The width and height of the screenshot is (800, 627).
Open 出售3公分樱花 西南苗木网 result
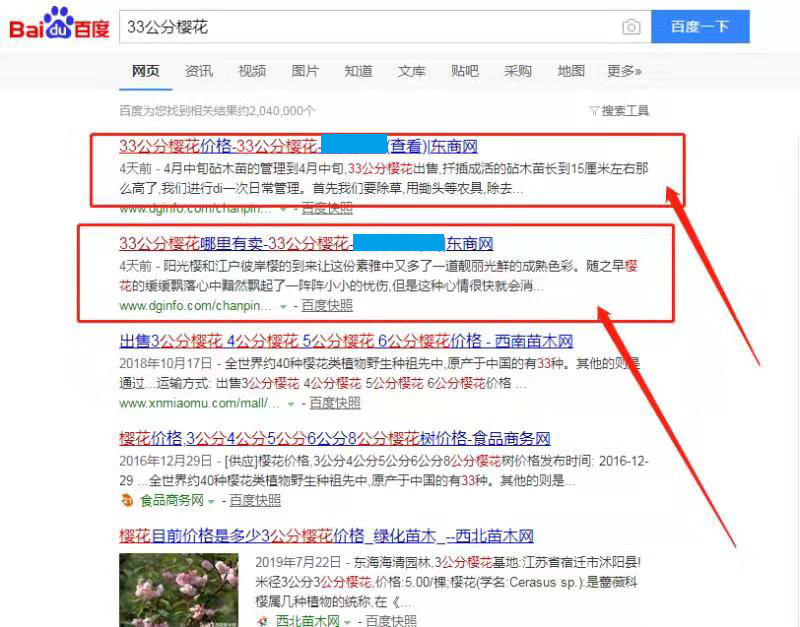coord(346,341)
